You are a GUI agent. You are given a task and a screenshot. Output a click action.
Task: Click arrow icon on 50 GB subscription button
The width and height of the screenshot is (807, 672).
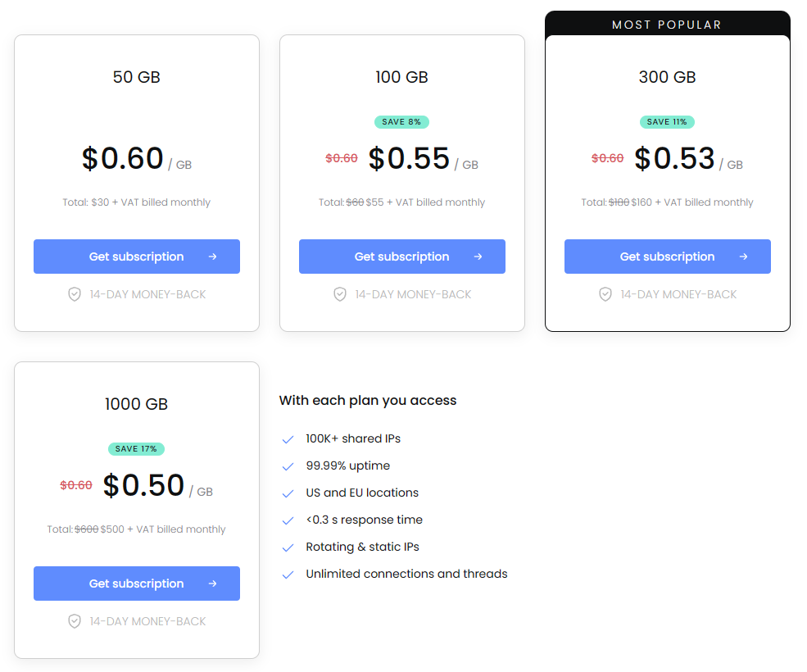[213, 257]
